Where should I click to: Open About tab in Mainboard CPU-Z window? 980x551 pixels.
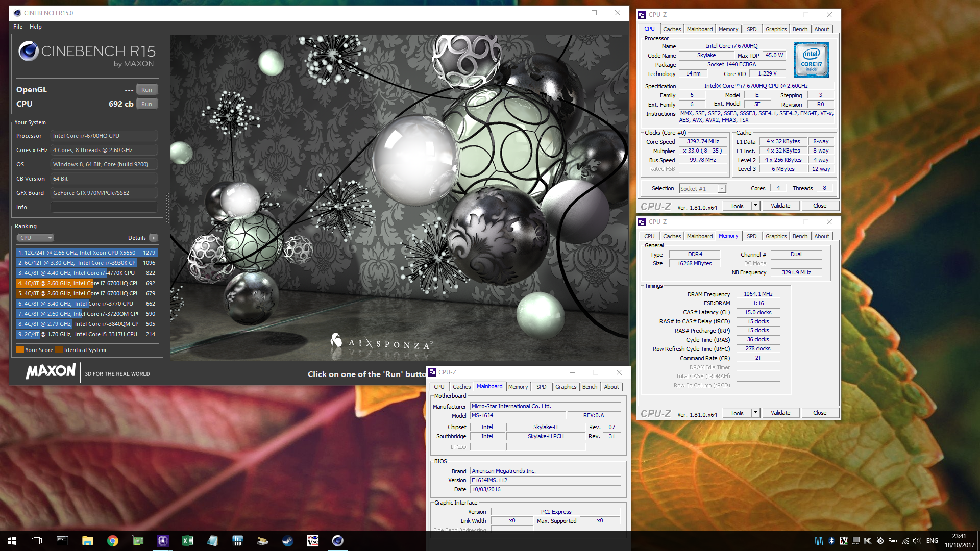[611, 387]
